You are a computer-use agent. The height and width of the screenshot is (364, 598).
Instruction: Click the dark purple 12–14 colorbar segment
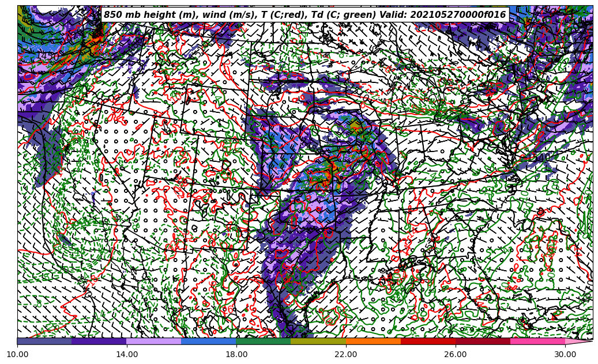99,341
